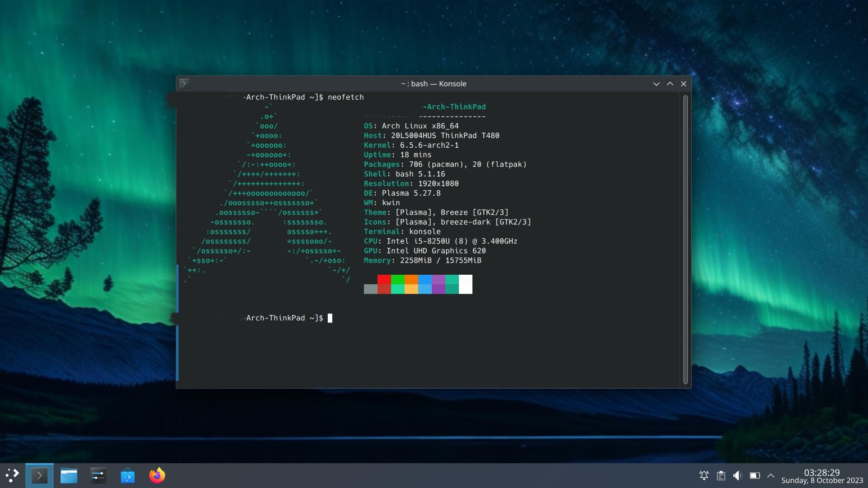
Task: Open the Discover software center
Action: pos(127,475)
